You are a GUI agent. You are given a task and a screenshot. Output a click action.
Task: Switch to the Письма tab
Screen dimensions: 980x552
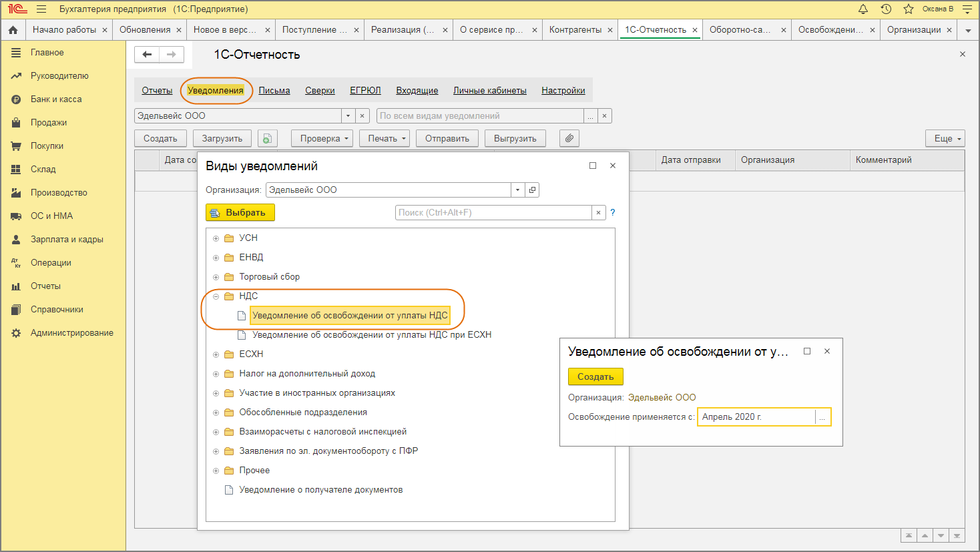pyautogui.click(x=274, y=91)
